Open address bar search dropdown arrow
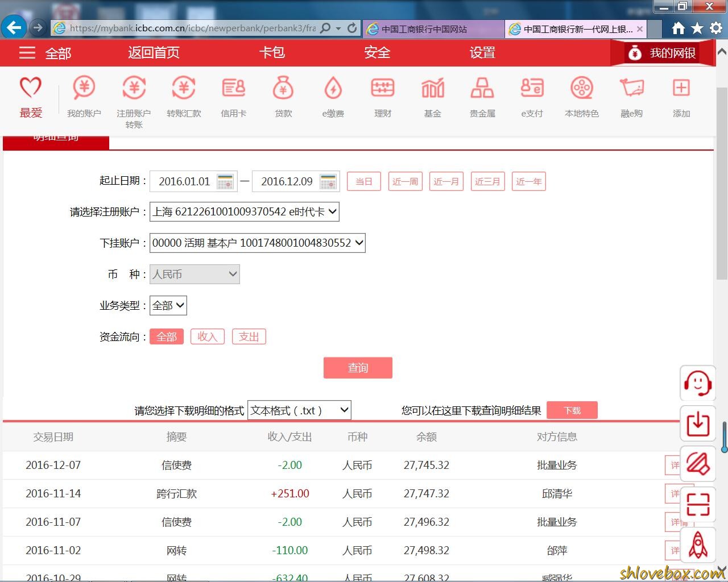728x582 pixels. click(x=338, y=28)
